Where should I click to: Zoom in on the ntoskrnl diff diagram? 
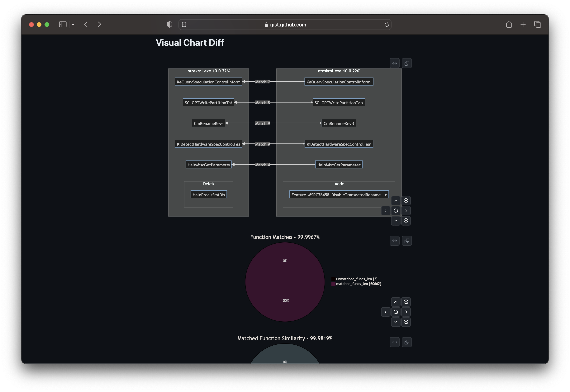406,201
